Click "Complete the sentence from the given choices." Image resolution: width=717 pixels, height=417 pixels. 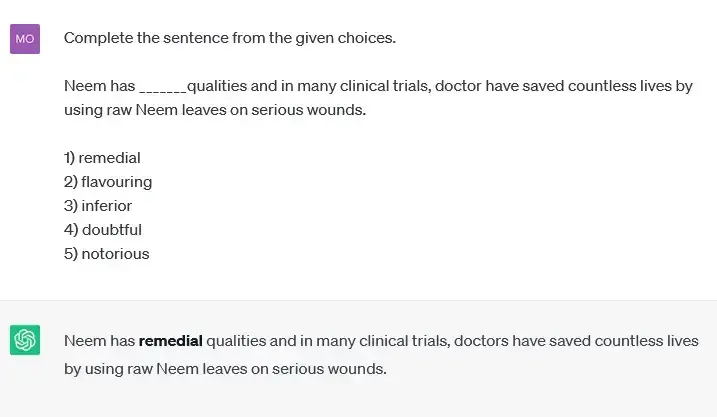[230, 39]
